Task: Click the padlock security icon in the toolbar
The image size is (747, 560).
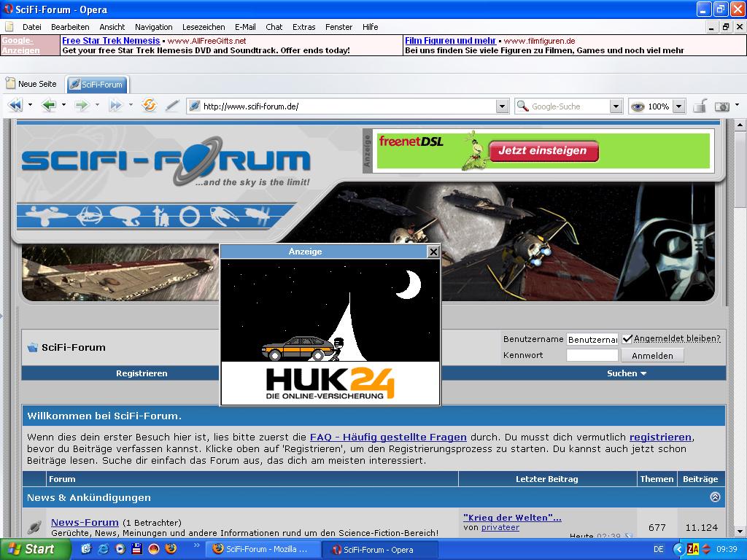Action: pos(700,106)
